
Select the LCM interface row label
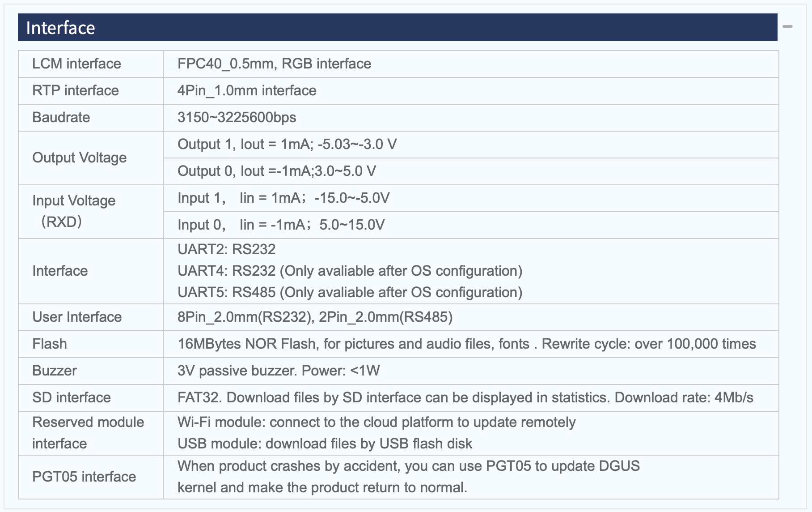(76, 64)
